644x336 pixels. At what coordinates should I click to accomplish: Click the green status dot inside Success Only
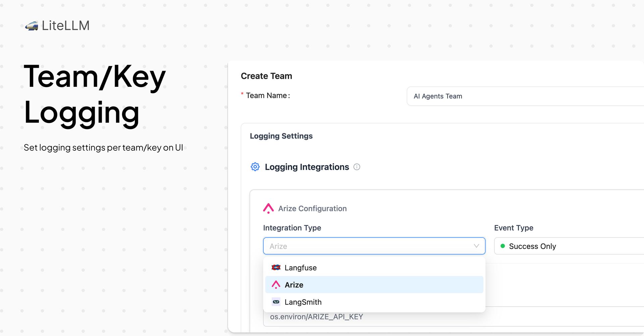pos(502,246)
